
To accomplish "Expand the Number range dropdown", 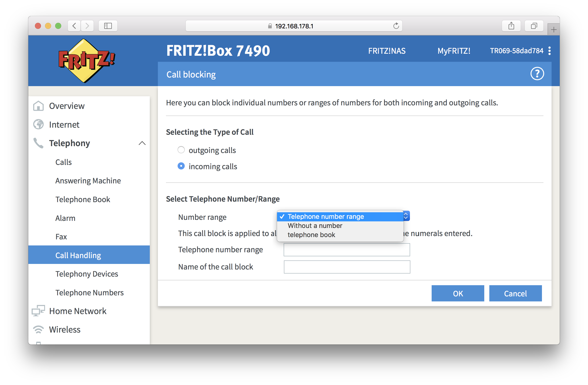I will [406, 216].
